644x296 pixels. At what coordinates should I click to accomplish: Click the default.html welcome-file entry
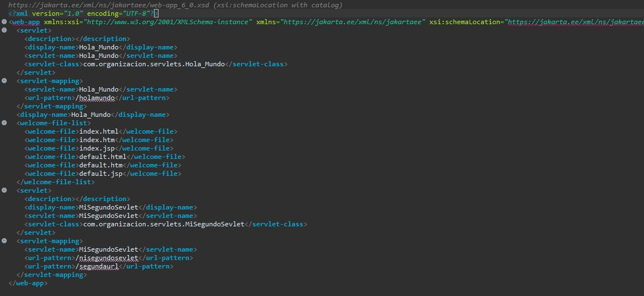[103, 157]
